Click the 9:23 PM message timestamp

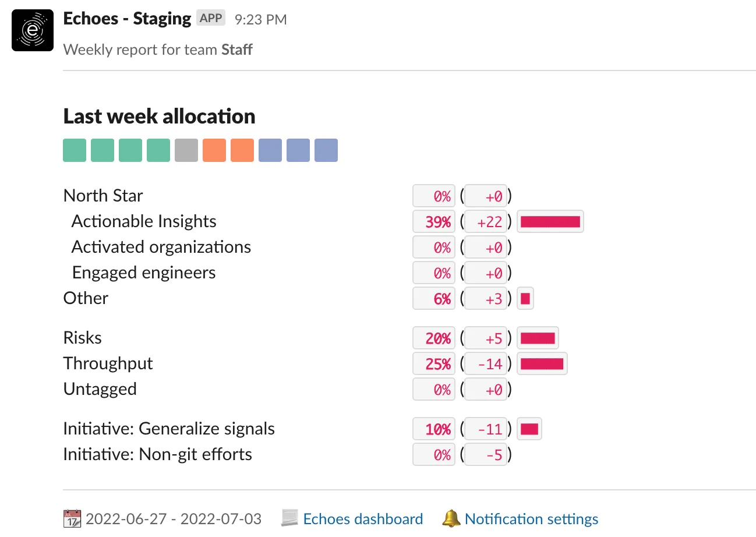(x=261, y=19)
